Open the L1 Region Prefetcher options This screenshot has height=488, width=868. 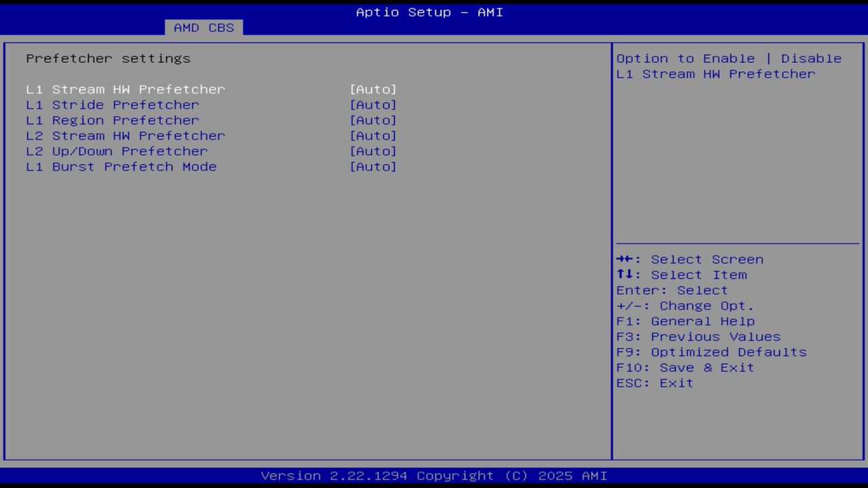(x=372, y=120)
